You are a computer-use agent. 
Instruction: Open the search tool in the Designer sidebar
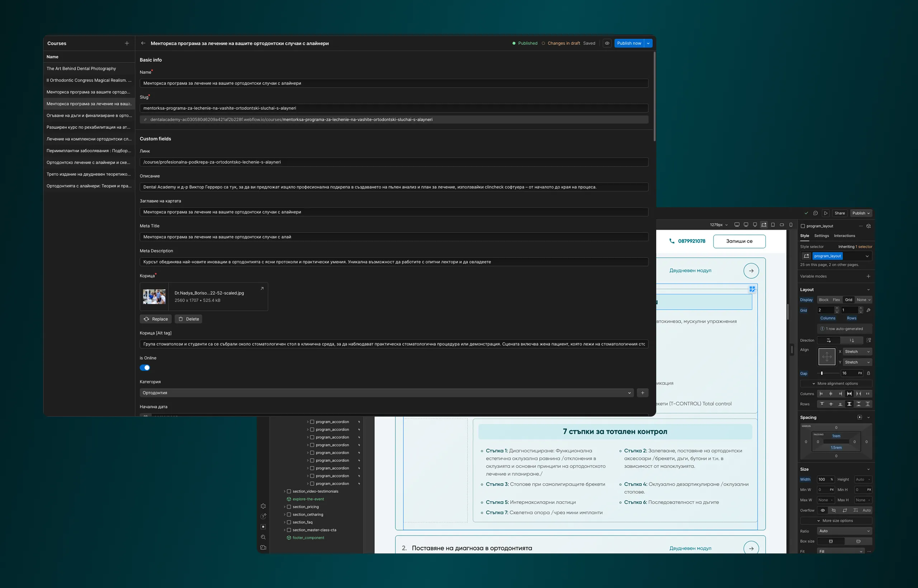pos(263,537)
